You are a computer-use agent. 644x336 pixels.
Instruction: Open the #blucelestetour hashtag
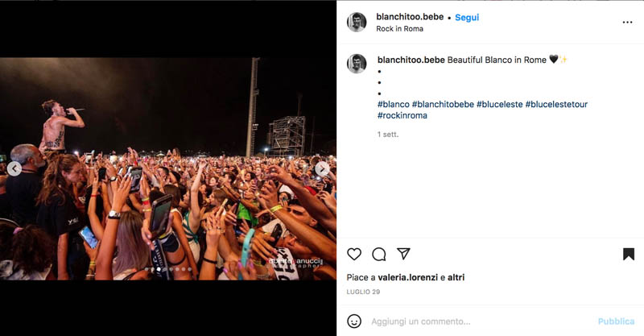[556, 105]
